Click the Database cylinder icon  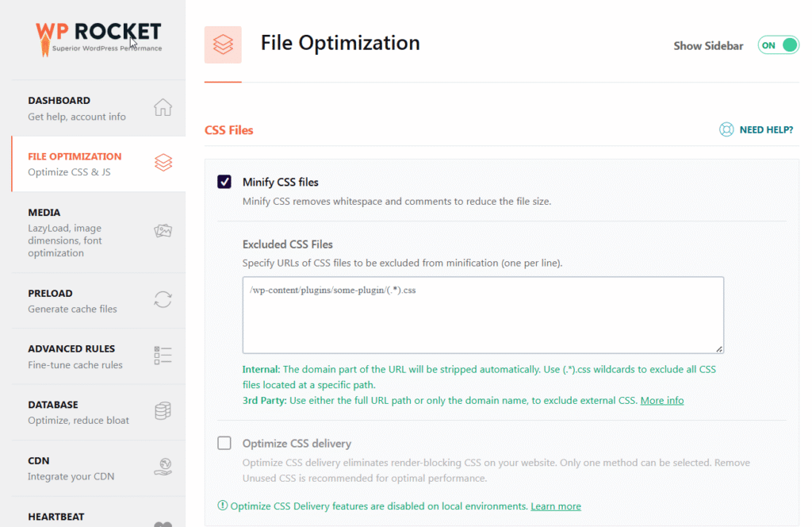coord(163,411)
